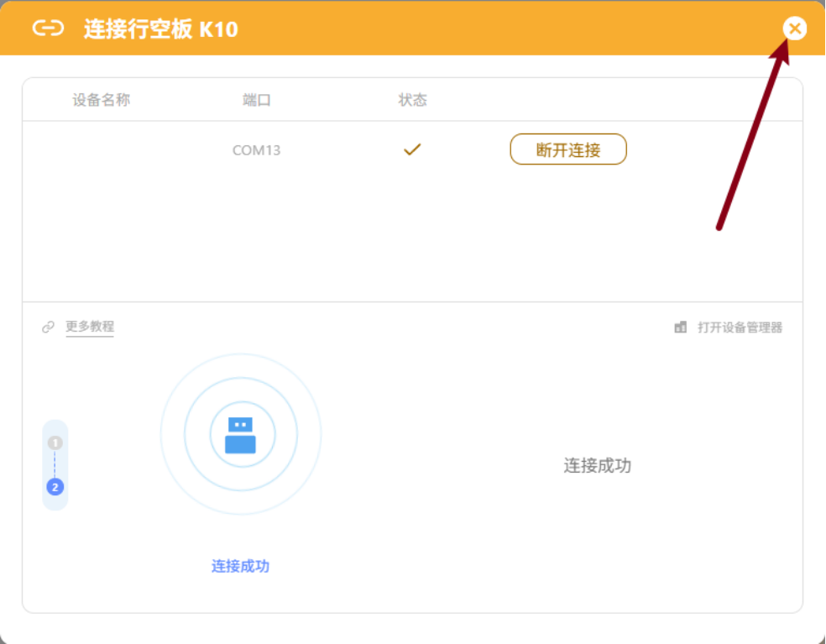Click the link icon beside 更多教程
This screenshot has width=826, height=644.
pos(49,327)
